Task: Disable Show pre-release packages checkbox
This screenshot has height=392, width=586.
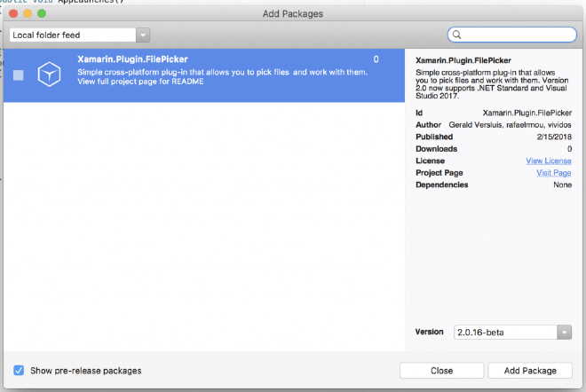Action: (19, 371)
